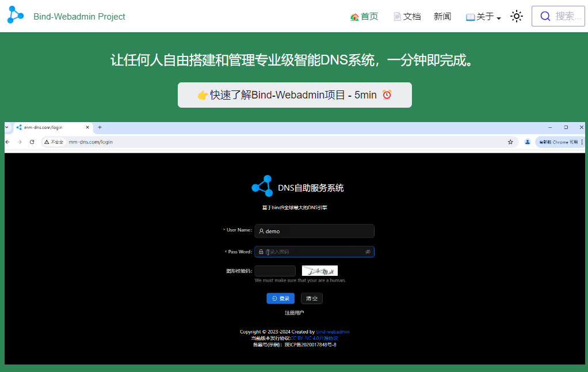Click text We must make sure that your are a human
Screen dimensions: 588x372
[x=300, y=280]
